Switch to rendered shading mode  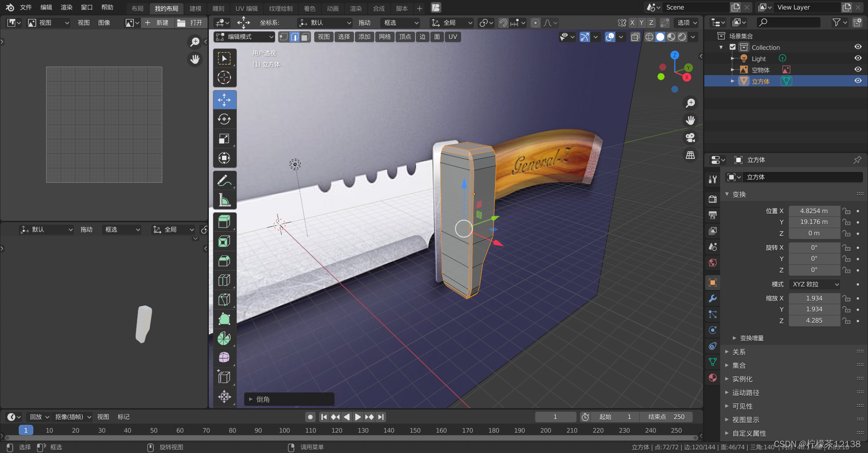(x=682, y=37)
